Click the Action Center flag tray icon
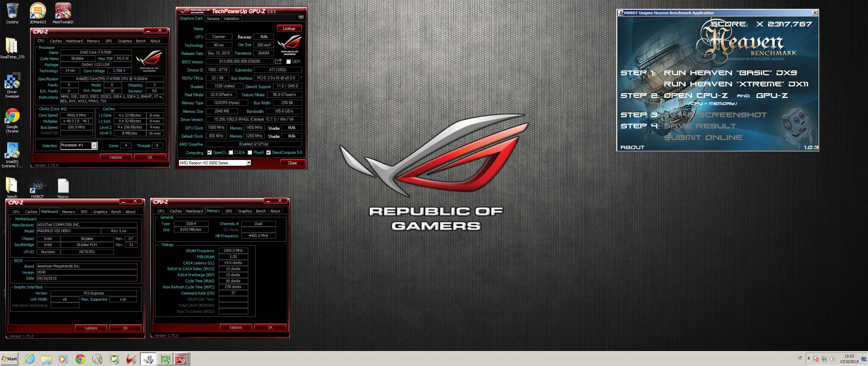The height and width of the screenshot is (366, 868). point(816,359)
